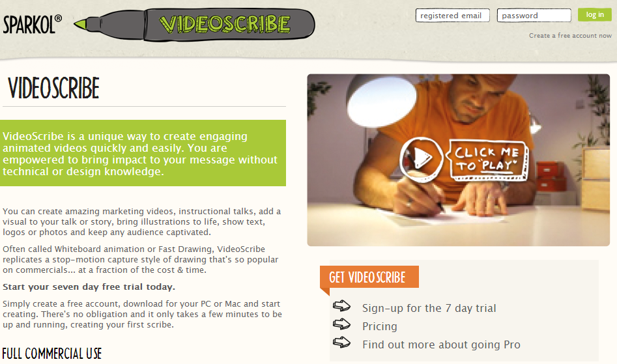617x364 pixels.
Task: Click the arrow icon beside going Pro
Action: point(341,342)
